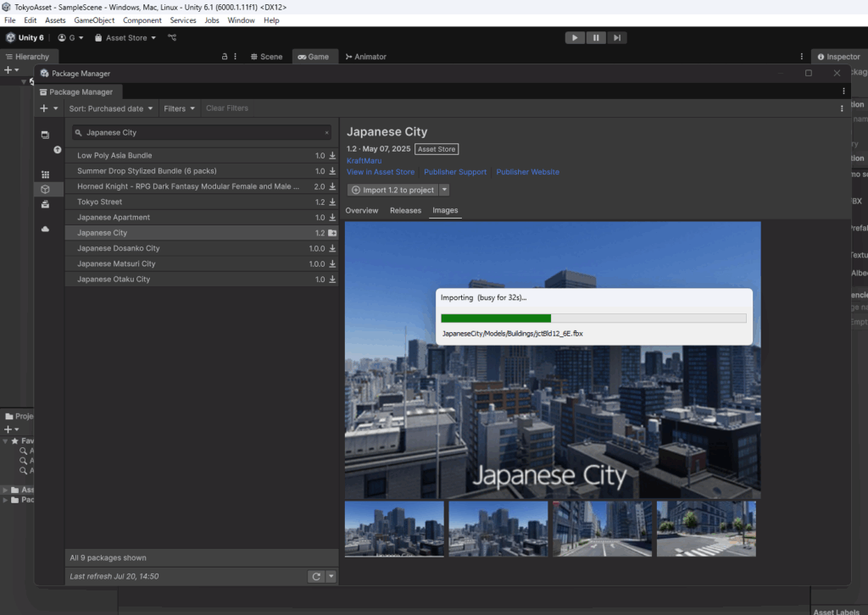Open the Hierarchy create plus dropdown
This screenshot has height=615, width=868.
(12, 70)
